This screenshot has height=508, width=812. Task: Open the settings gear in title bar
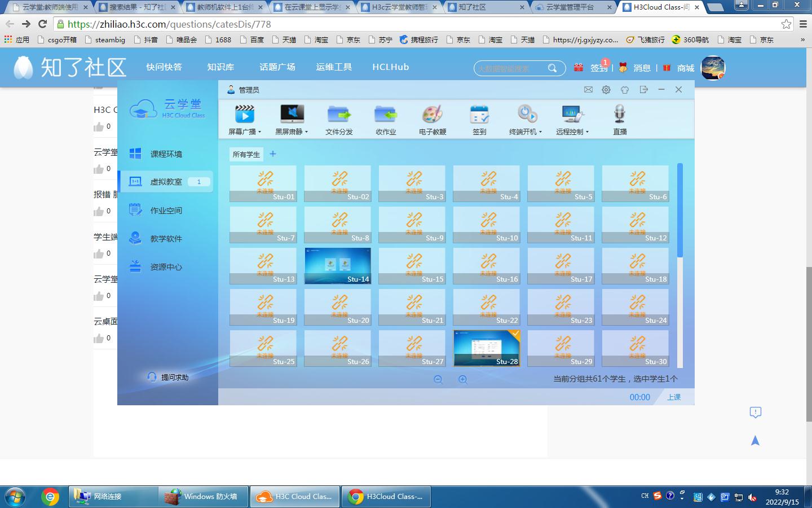[606, 90]
